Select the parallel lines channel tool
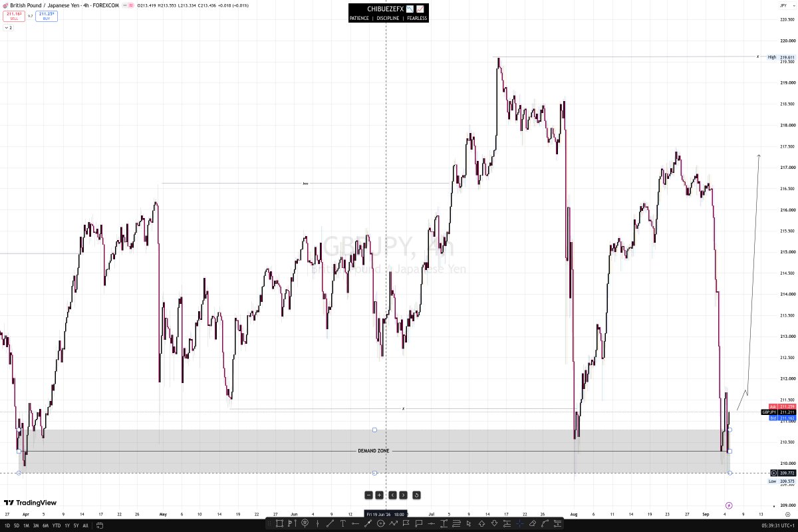798x532 pixels. (x=456, y=523)
